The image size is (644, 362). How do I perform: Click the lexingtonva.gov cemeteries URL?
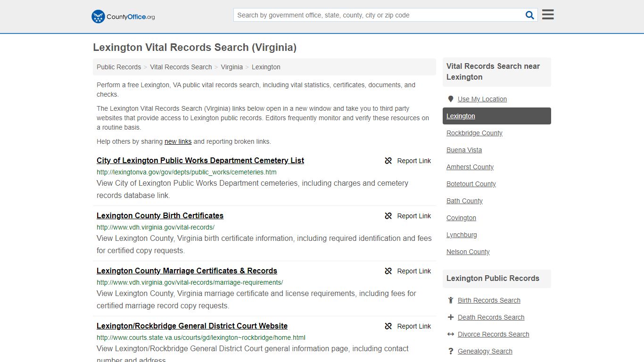(187, 172)
